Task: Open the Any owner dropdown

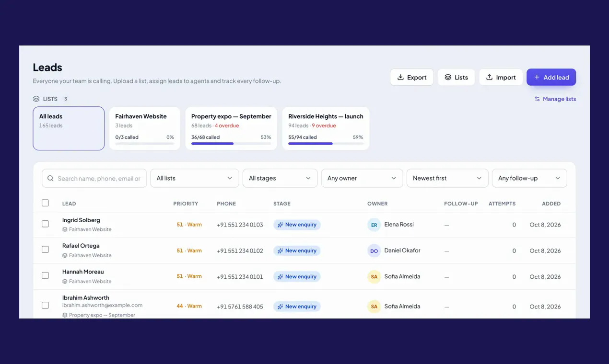Action: 362,178
